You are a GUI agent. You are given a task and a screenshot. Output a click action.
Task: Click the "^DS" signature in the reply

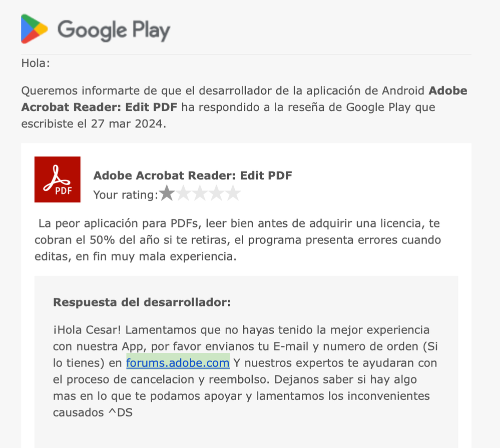[121, 412]
